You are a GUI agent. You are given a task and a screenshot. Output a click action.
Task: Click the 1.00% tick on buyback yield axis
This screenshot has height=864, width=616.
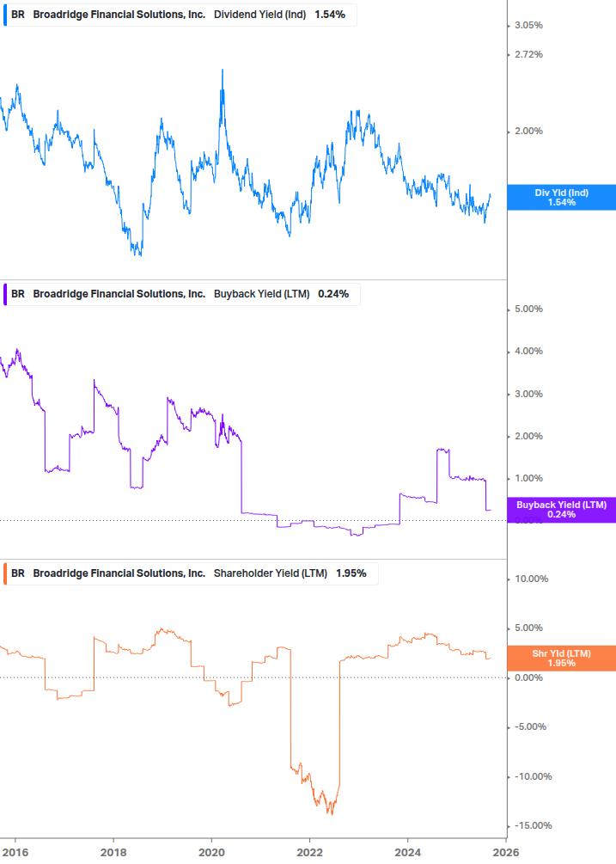click(x=528, y=478)
